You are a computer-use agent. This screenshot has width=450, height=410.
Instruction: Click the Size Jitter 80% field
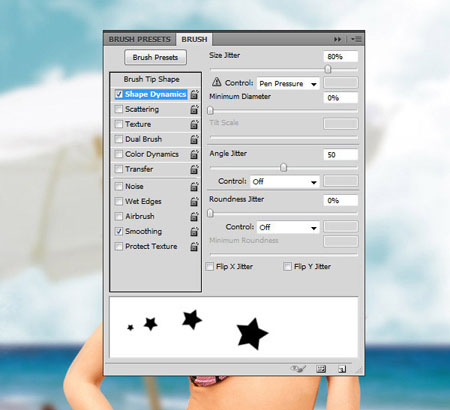coord(341,57)
